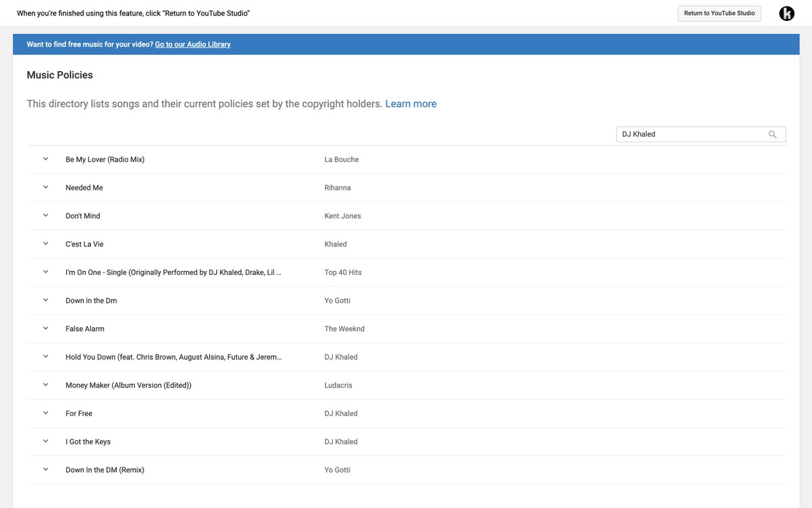Expand the Be My Lover row chevron

click(46, 159)
